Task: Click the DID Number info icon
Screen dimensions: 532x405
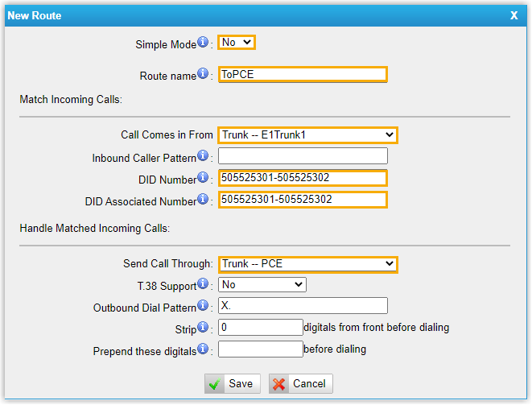Action: pyautogui.click(x=203, y=177)
